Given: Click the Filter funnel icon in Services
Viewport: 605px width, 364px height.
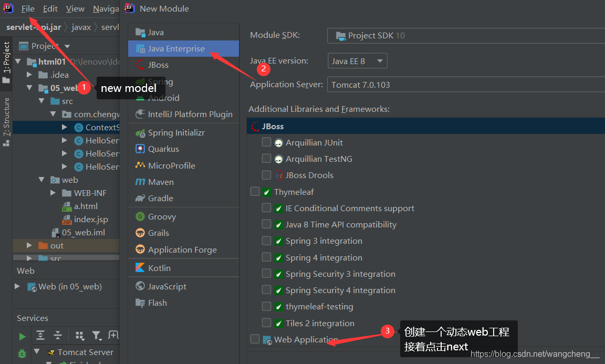Looking at the screenshot, I should click(97, 336).
